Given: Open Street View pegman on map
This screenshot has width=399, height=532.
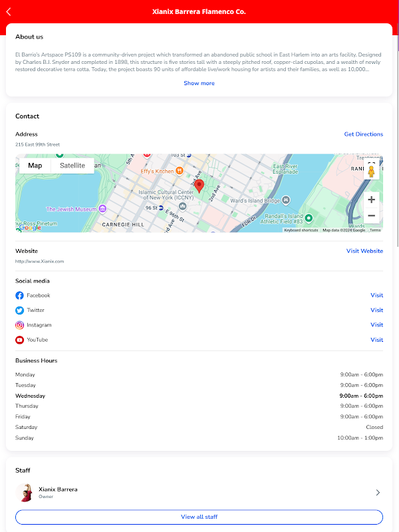Looking at the screenshot, I should tap(371, 172).
